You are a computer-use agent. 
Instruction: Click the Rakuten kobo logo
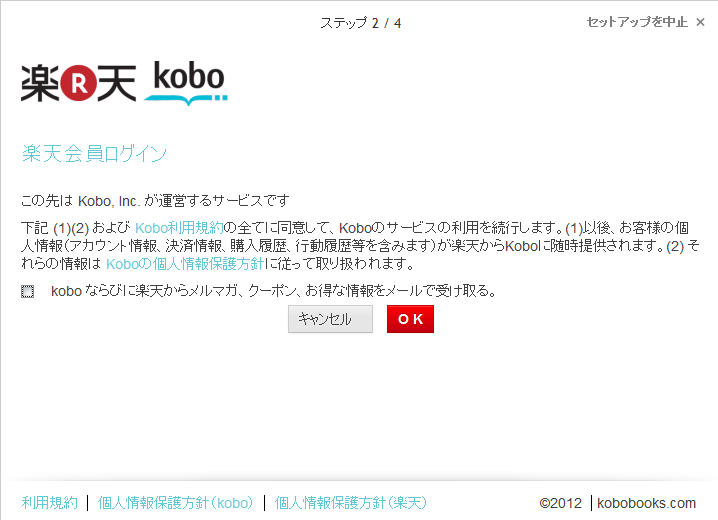click(124, 82)
